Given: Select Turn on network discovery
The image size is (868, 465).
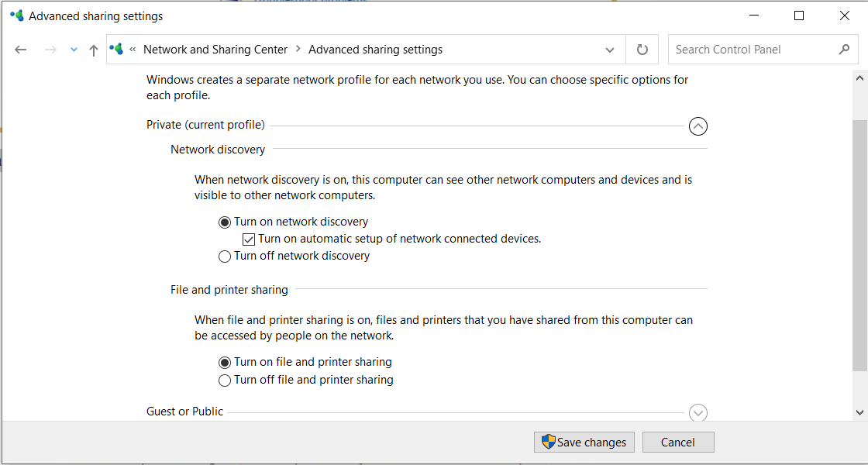Looking at the screenshot, I should (294, 222).
